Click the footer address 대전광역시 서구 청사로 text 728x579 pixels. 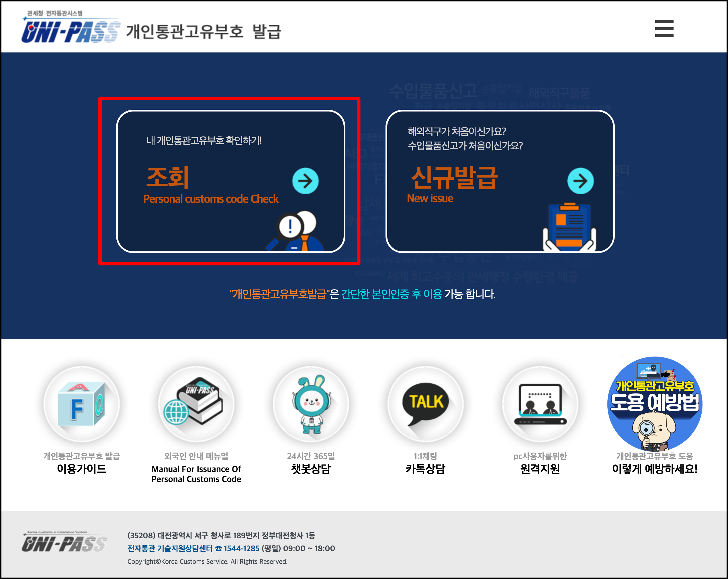pyautogui.click(x=221, y=535)
